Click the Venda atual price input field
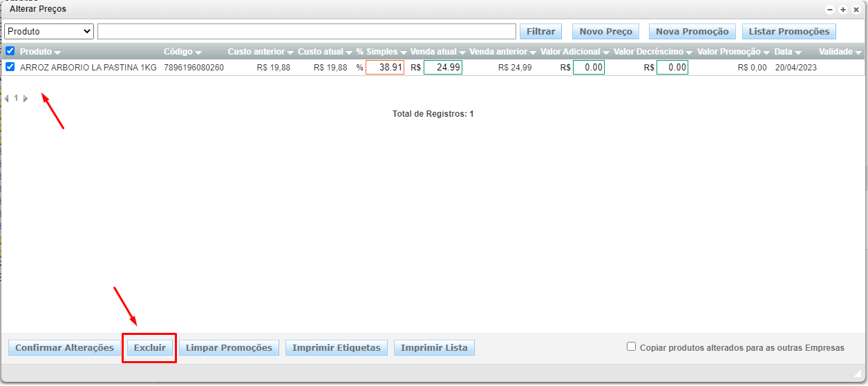 click(442, 68)
